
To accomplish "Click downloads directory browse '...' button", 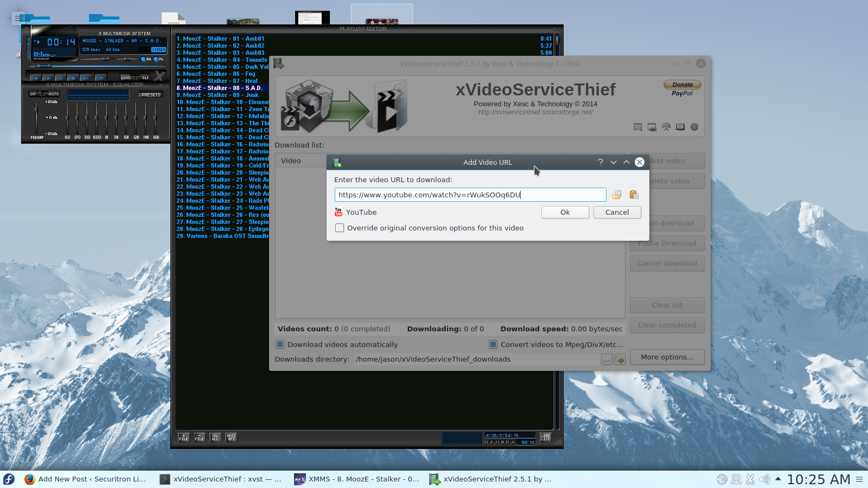I will [x=607, y=359].
